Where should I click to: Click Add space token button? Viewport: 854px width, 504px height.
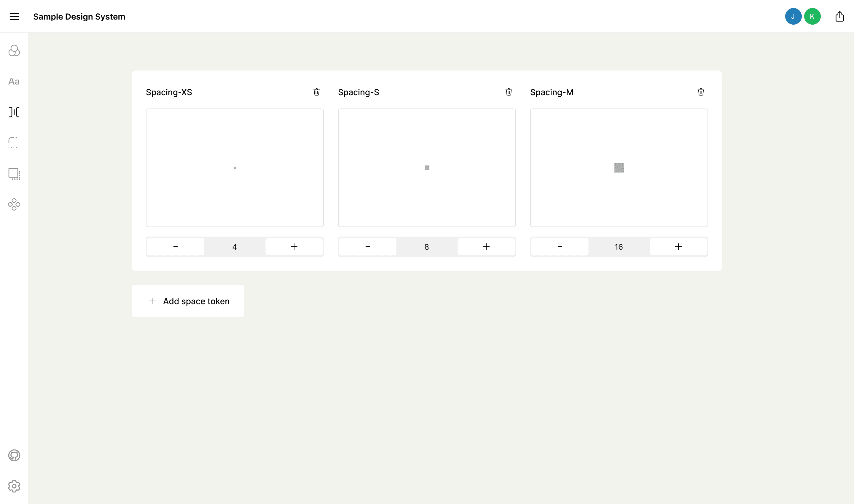click(188, 301)
